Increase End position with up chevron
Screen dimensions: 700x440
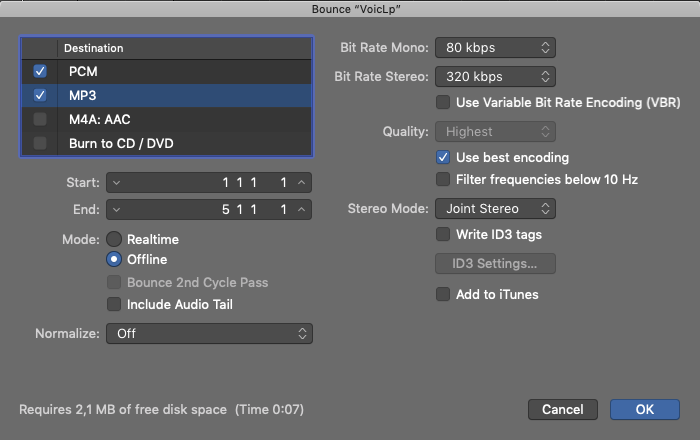point(303,210)
